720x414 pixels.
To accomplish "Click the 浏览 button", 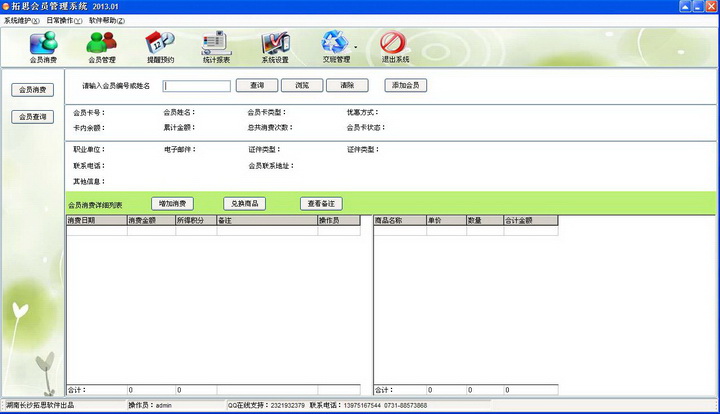I will click(302, 85).
